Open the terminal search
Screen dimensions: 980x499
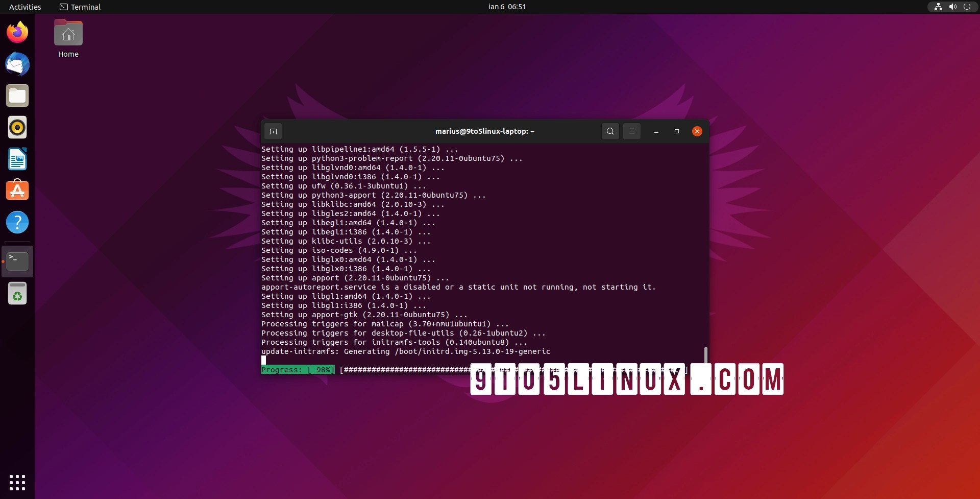[x=610, y=131]
